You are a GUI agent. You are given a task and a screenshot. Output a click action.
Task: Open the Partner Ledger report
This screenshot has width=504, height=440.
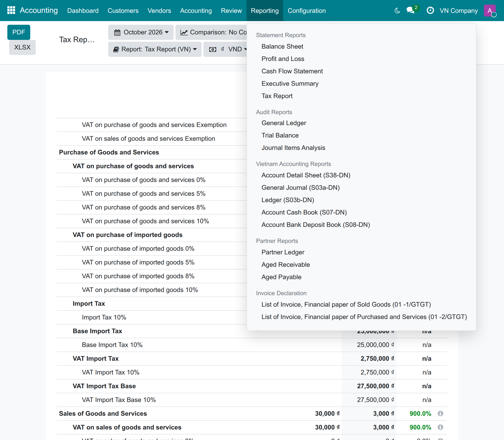point(283,252)
